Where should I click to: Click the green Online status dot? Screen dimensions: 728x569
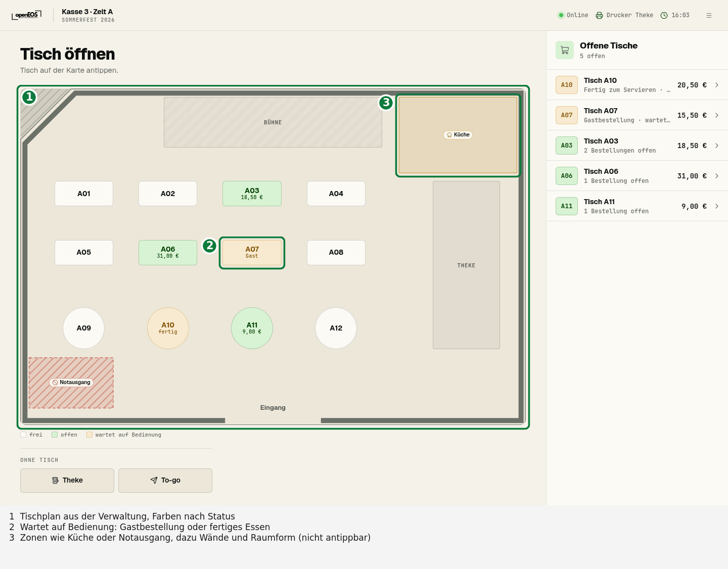click(561, 15)
